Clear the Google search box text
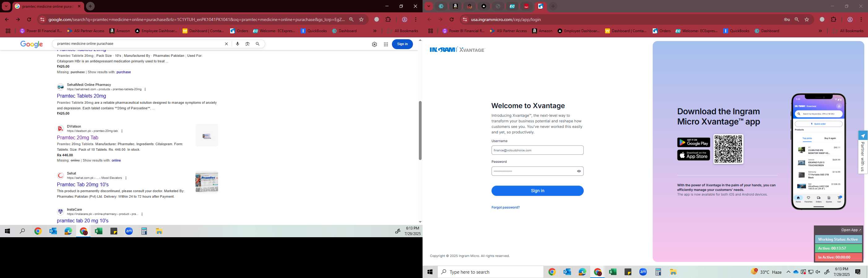Viewport: 868px width, 278px height. click(226, 44)
